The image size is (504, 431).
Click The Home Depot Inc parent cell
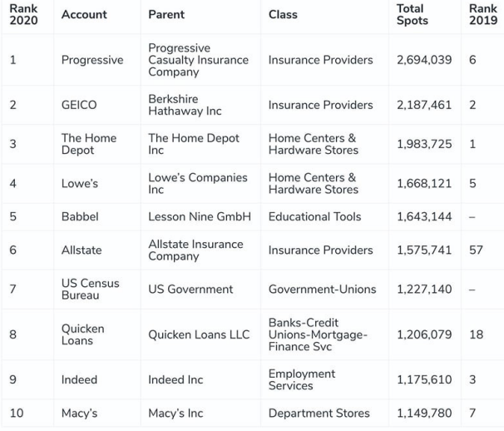click(x=194, y=144)
